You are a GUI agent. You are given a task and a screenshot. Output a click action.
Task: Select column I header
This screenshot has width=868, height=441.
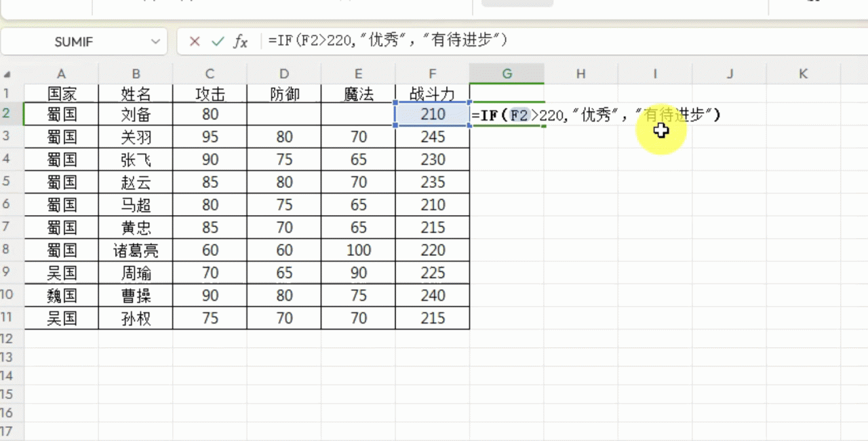coord(655,74)
